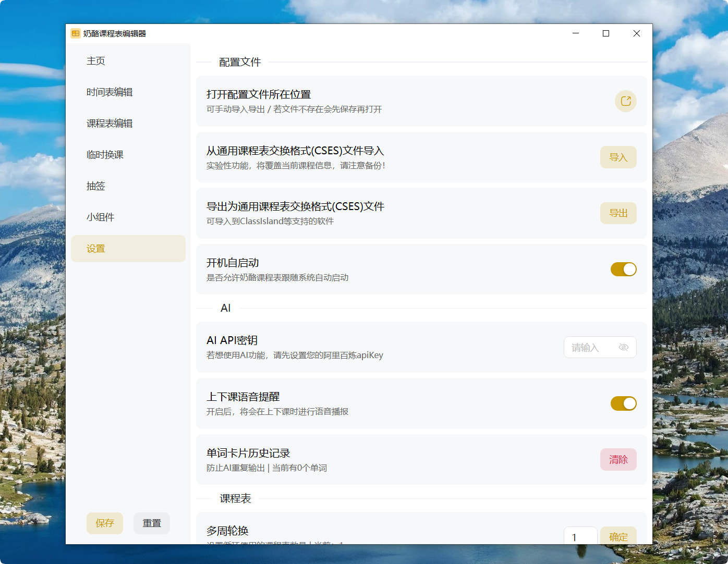Click the 重置 button
The height and width of the screenshot is (564, 728).
tap(152, 523)
